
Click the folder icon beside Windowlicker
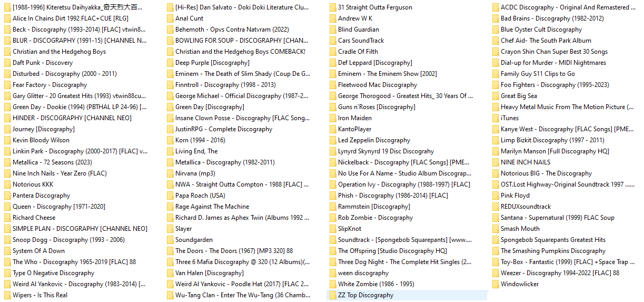click(495, 284)
